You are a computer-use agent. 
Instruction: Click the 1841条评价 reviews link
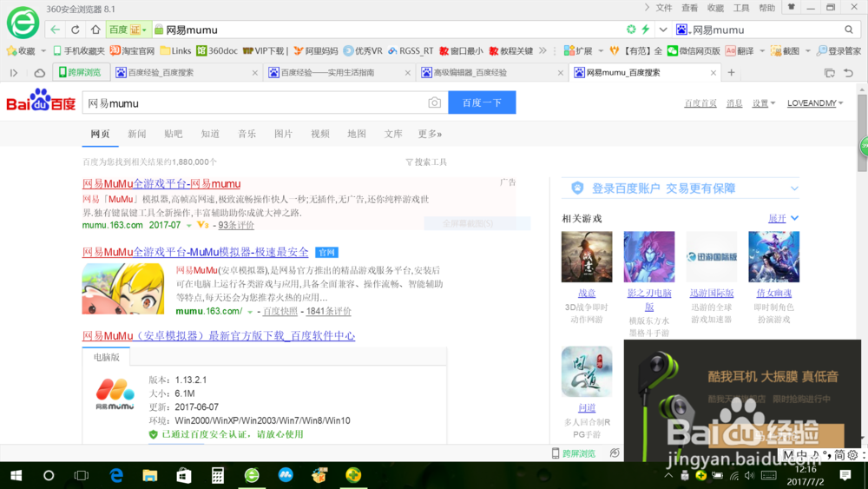coord(328,311)
